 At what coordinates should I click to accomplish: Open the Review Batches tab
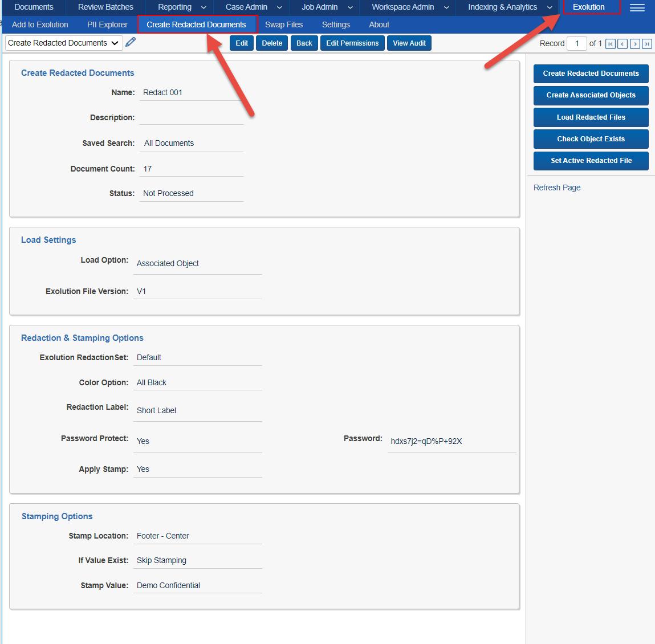point(105,7)
